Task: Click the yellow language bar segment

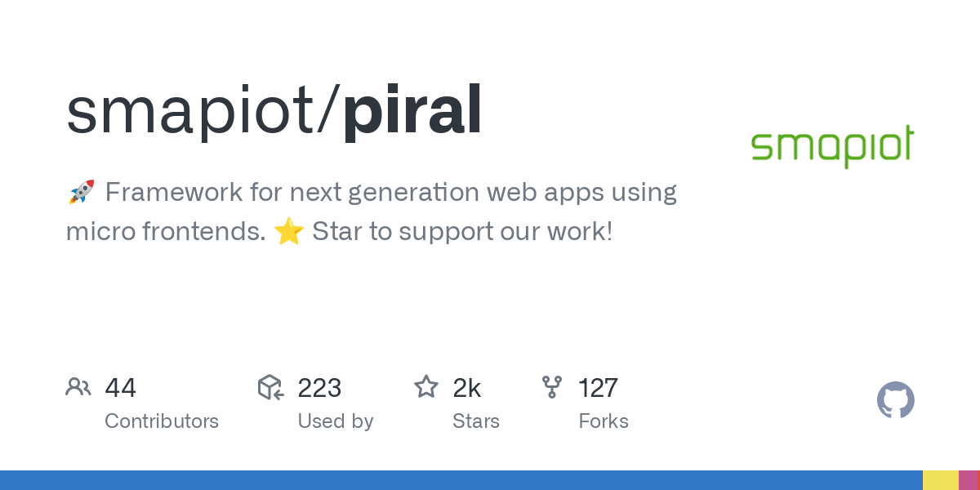Action: (940, 480)
